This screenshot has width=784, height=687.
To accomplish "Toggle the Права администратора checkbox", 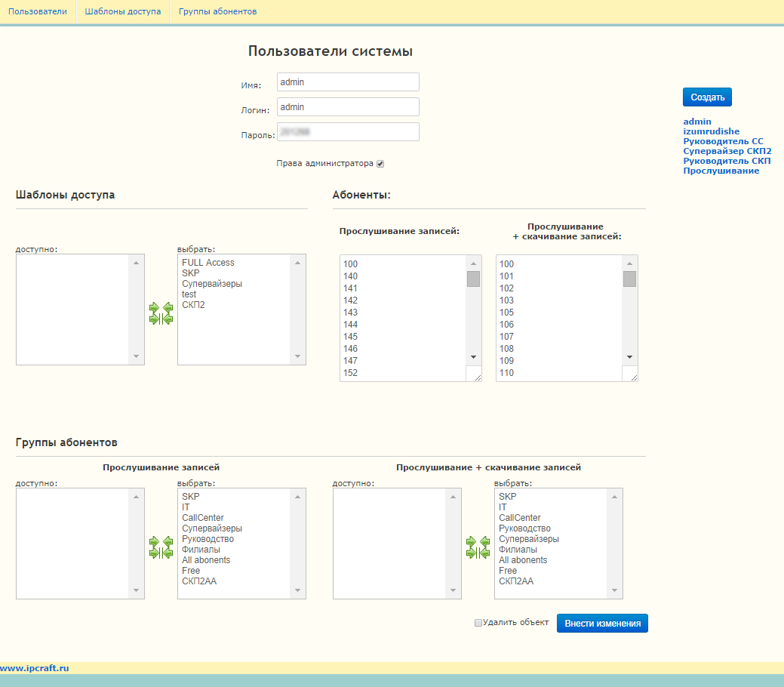I will [x=380, y=164].
